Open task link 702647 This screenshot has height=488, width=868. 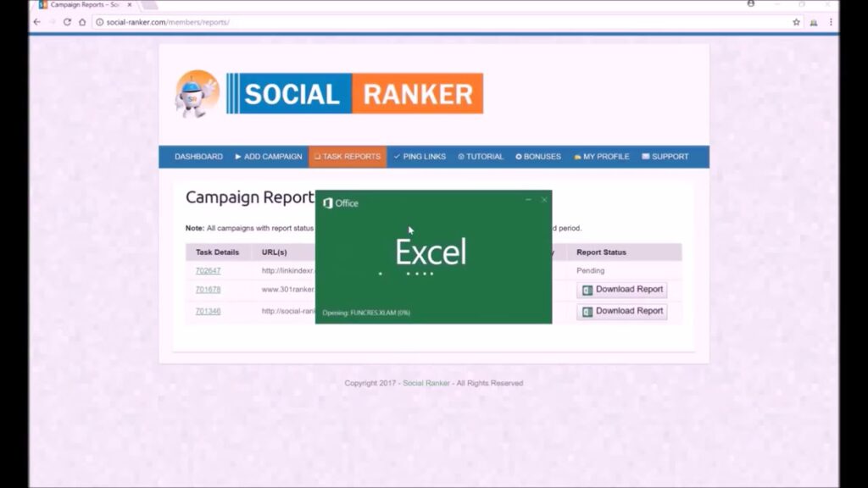(x=208, y=270)
